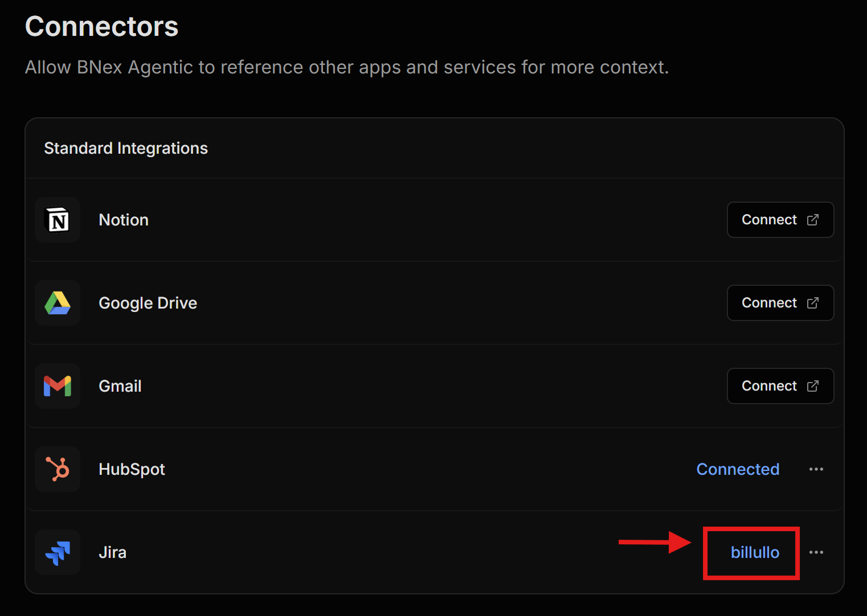Screen dimensions: 867x616
Task: Select the HubSpot integration name
Action: point(132,469)
